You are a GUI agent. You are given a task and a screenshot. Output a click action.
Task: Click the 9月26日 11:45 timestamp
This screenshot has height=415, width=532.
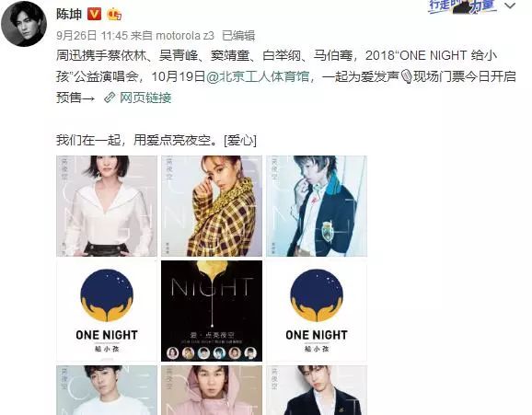(92, 35)
